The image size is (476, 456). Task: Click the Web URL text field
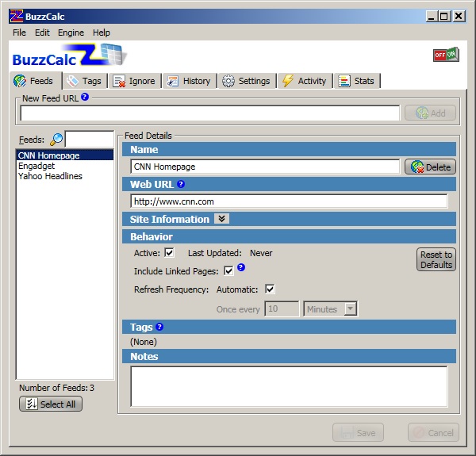(x=289, y=201)
